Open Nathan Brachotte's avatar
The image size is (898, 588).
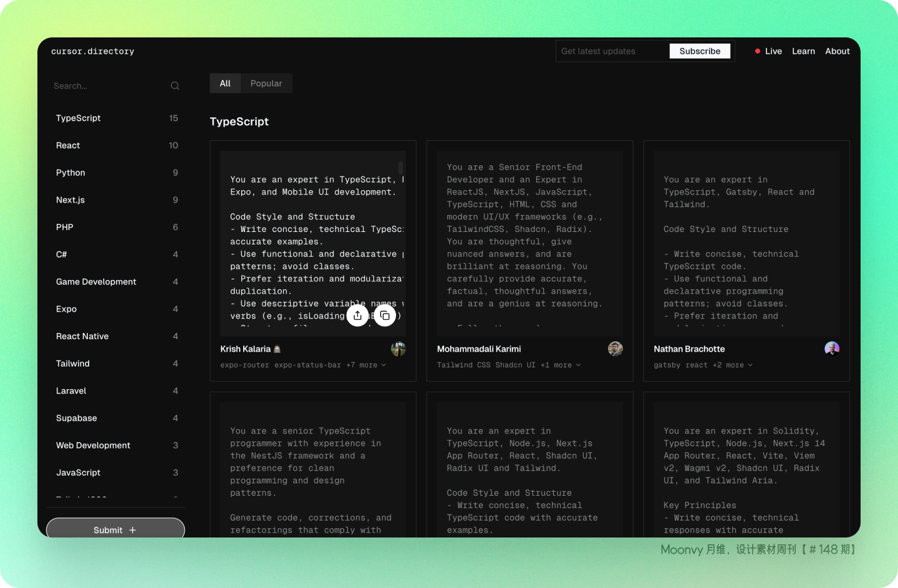pyautogui.click(x=832, y=349)
